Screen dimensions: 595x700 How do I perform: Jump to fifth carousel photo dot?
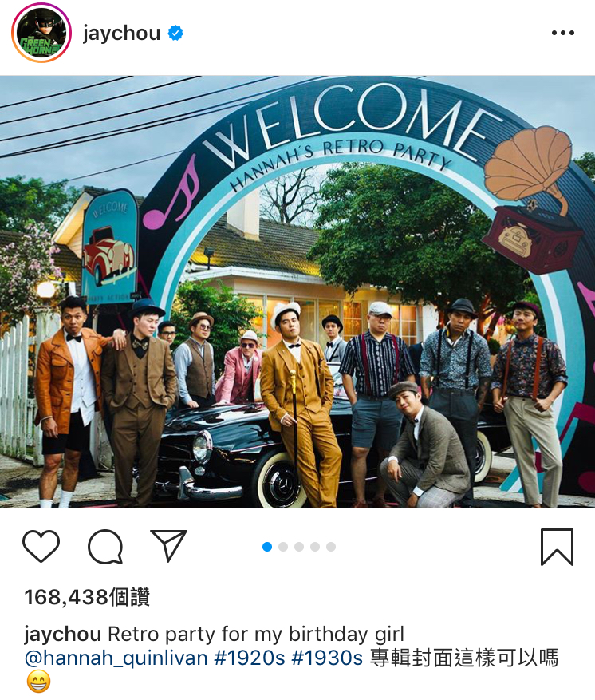coord(330,547)
